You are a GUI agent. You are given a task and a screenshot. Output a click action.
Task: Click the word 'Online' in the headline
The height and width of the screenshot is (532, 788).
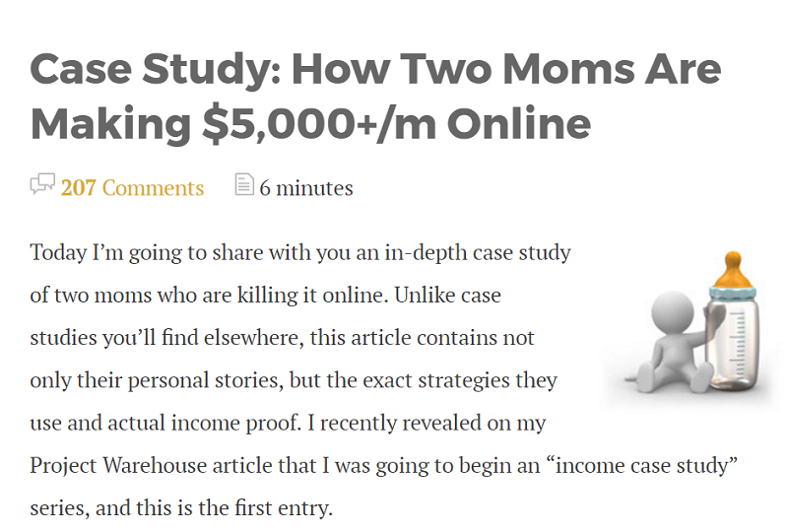click(519, 124)
